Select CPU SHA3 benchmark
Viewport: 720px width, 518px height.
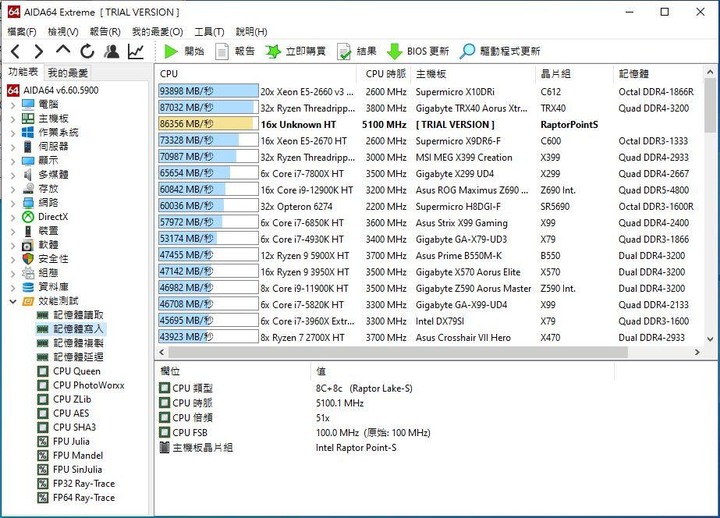[67, 427]
